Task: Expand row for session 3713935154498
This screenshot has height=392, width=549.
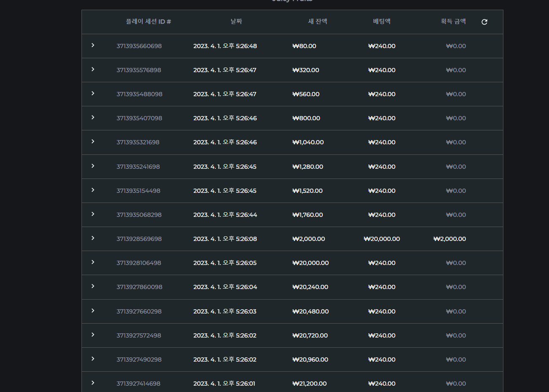Action: pyautogui.click(x=93, y=190)
